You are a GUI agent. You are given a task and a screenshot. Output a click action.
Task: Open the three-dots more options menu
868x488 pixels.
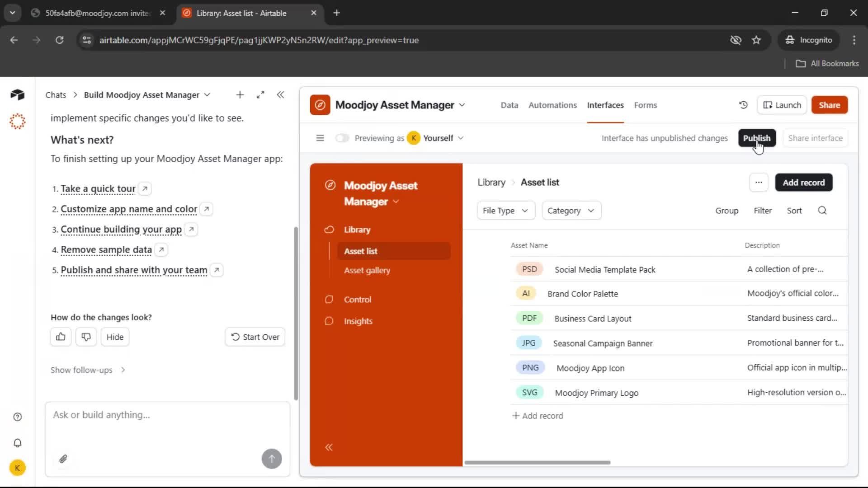[759, 183]
